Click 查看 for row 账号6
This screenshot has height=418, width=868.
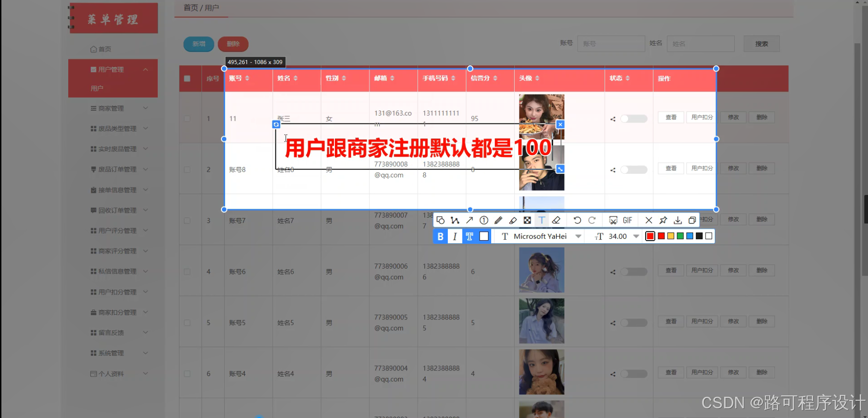671,271
